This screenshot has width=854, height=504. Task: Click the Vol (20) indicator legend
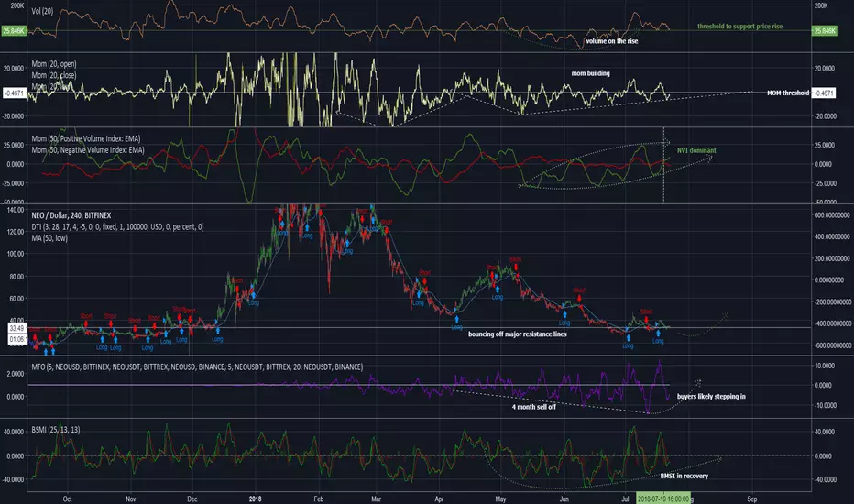(x=42, y=11)
